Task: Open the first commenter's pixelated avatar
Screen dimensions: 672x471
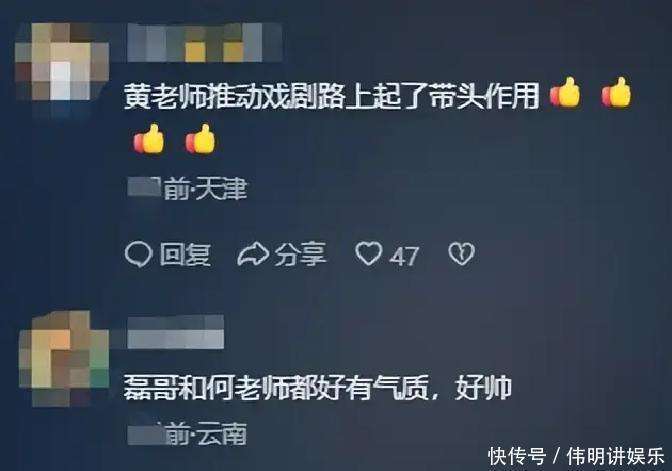Action: 62,62
